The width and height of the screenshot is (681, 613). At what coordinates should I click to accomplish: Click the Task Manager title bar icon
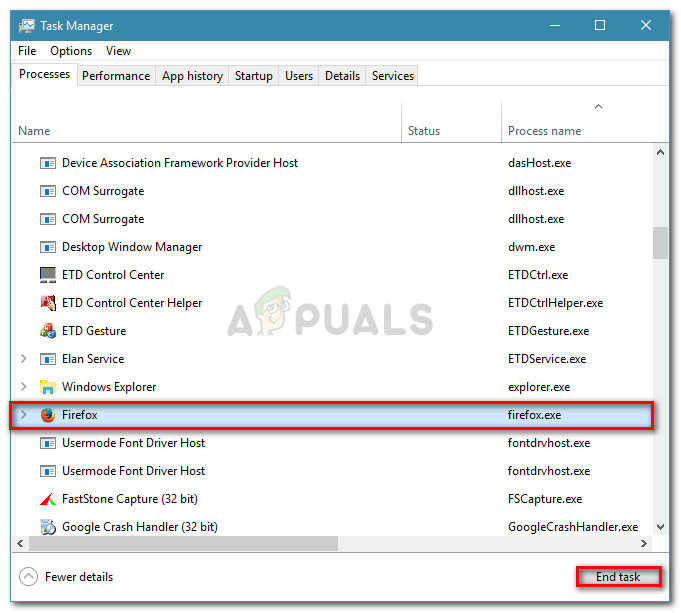click(26, 26)
